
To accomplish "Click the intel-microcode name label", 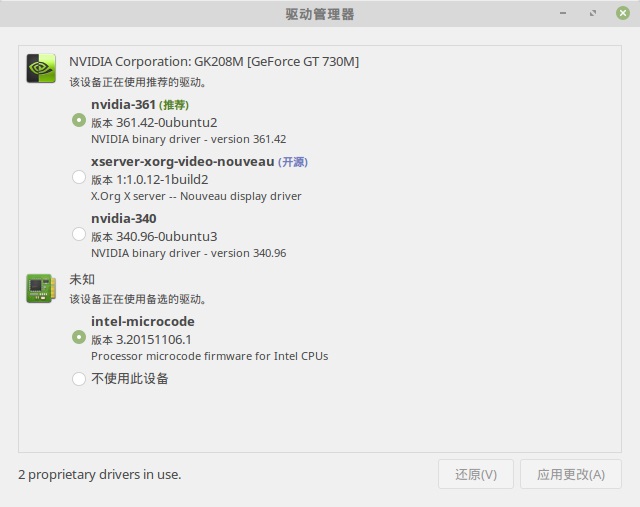I will point(143,322).
